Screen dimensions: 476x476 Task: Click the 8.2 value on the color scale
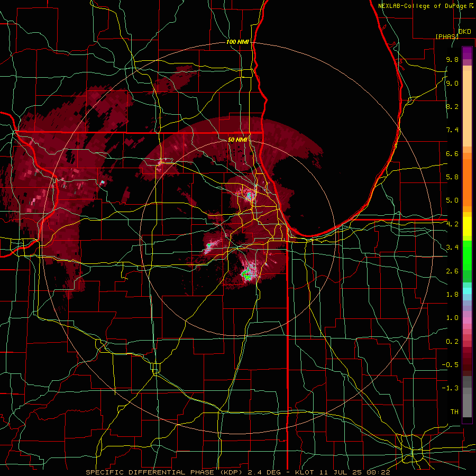(x=452, y=106)
